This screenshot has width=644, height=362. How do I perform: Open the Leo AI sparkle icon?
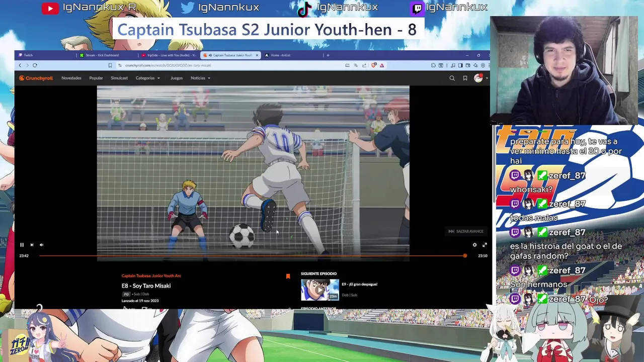pyautogui.click(x=475, y=65)
